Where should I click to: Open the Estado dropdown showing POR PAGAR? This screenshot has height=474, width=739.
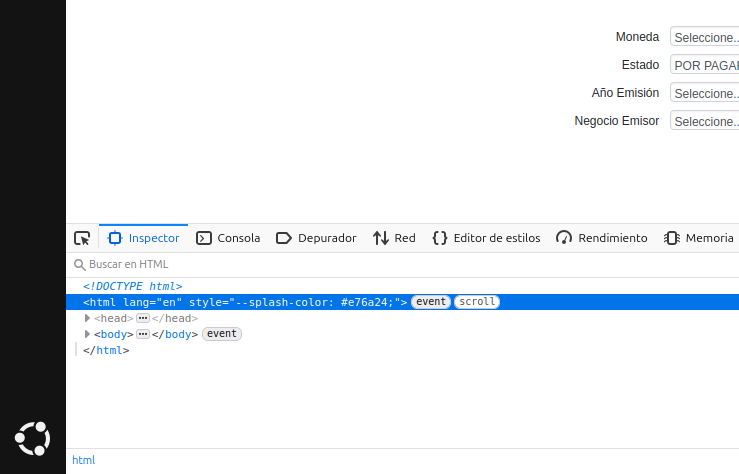coord(705,65)
